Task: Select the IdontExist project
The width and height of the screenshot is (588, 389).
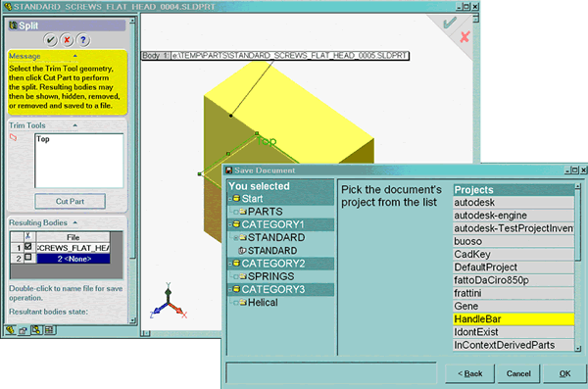Action: [x=514, y=332]
